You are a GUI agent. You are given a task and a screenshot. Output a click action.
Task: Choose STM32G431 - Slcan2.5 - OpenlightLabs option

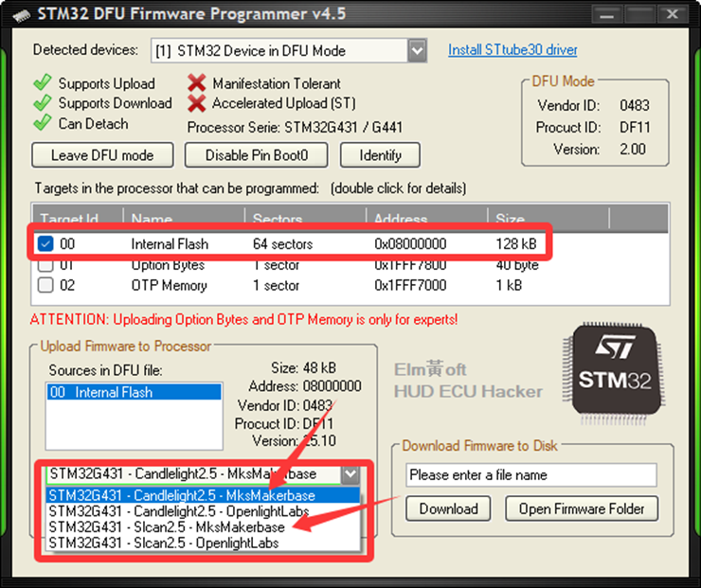[x=204, y=543]
